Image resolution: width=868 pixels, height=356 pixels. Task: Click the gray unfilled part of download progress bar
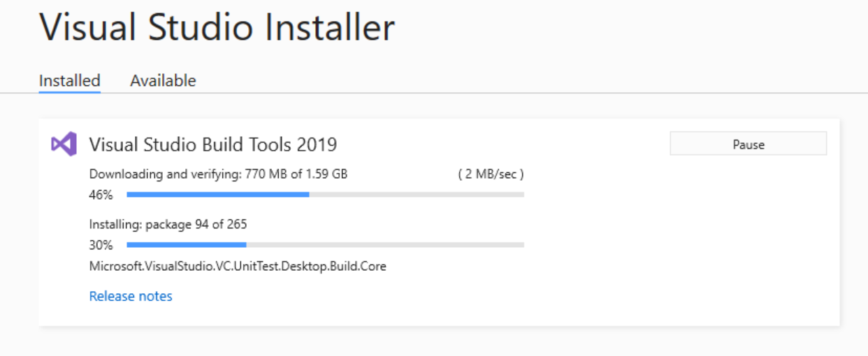[417, 195]
